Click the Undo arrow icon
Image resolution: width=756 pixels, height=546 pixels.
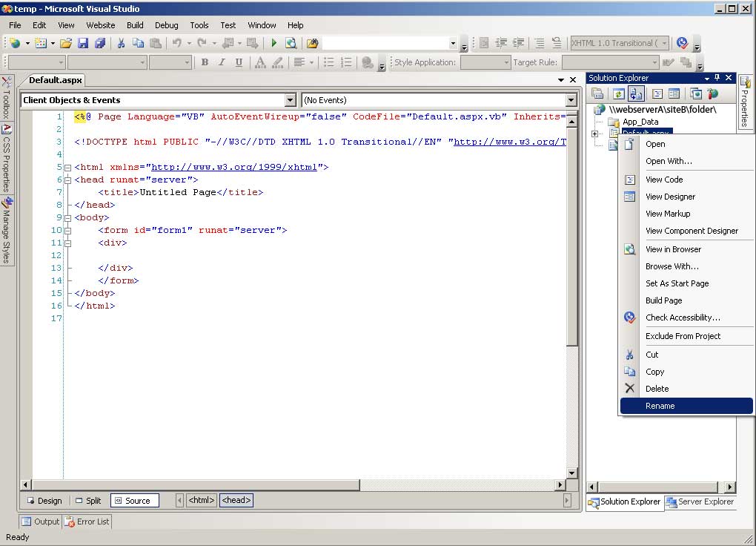coord(177,44)
